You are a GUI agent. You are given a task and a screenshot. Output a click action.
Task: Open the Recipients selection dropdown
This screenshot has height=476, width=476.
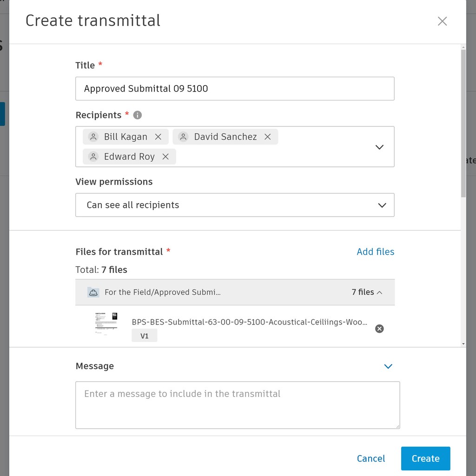[x=379, y=146]
